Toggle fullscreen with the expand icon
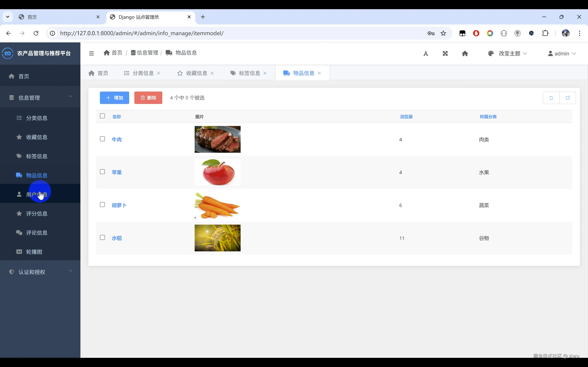588x367 pixels. 445,53
